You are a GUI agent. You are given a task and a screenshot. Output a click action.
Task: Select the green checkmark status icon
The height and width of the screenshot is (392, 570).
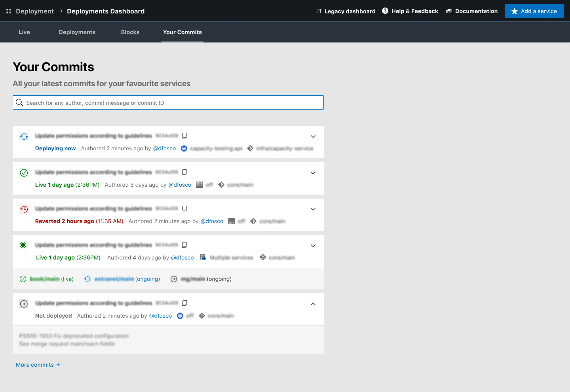[x=24, y=172]
